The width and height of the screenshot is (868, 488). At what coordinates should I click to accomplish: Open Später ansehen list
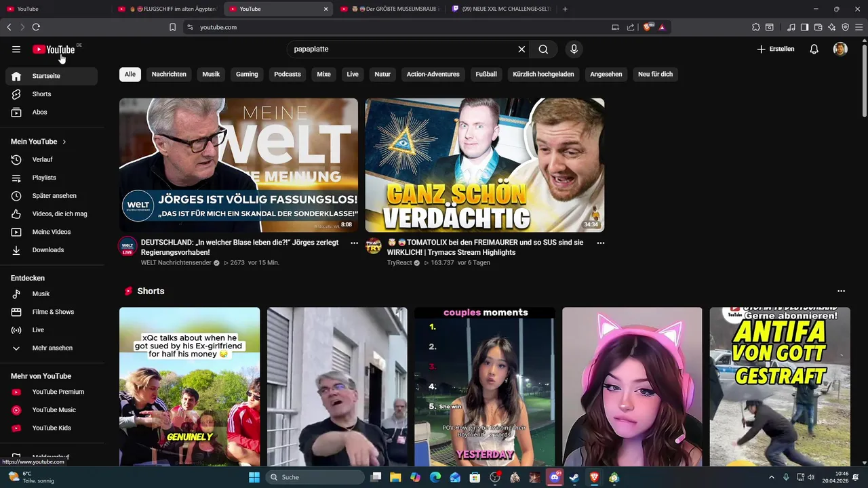click(x=52, y=196)
